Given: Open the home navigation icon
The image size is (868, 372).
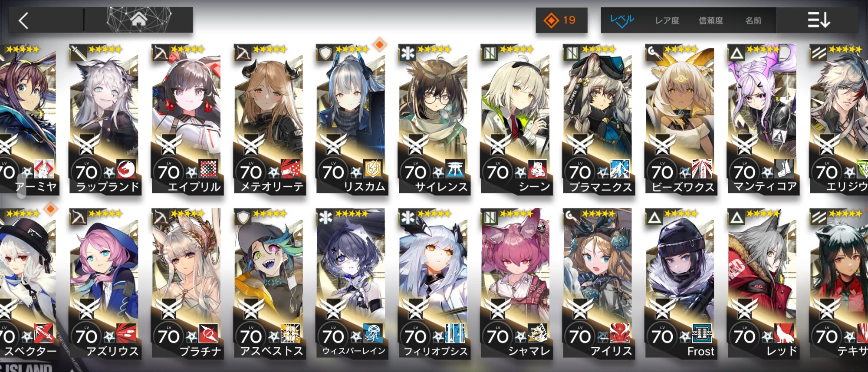Looking at the screenshot, I should [x=138, y=20].
